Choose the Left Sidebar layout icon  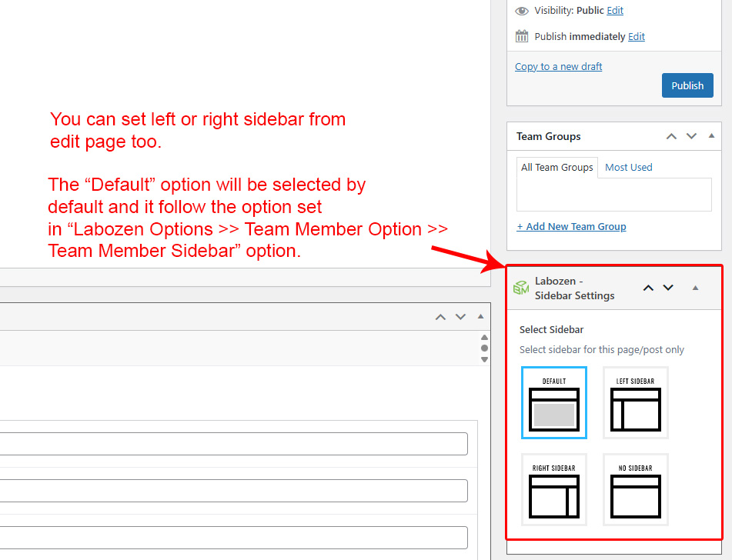(635, 402)
